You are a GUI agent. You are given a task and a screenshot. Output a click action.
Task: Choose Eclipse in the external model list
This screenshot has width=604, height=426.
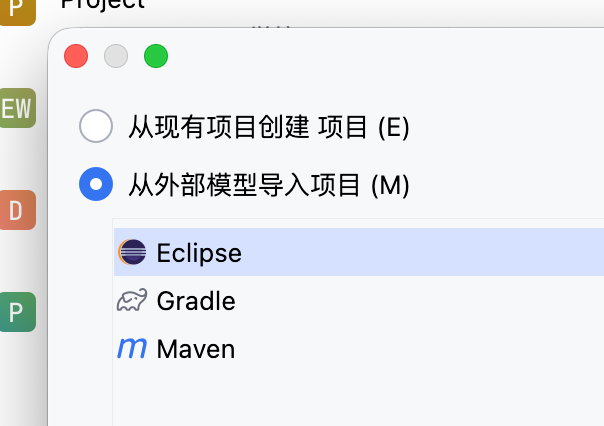199,252
